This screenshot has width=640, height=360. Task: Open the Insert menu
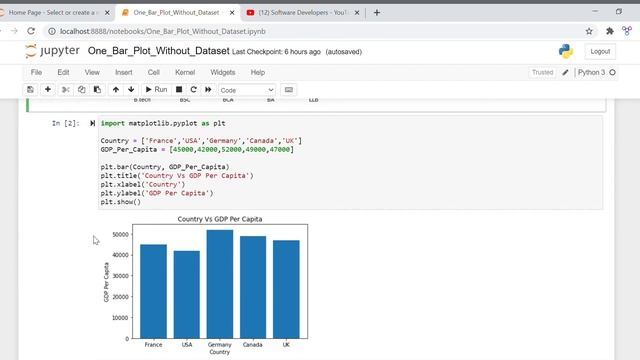pos(124,72)
